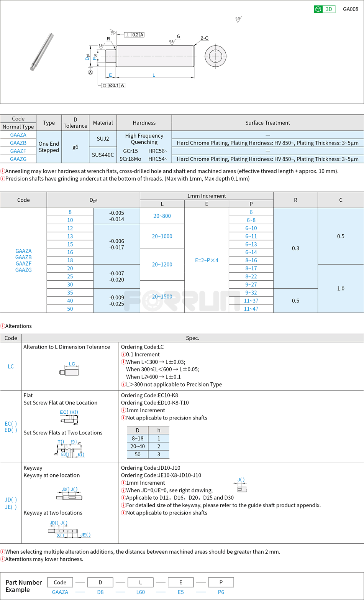Click the E5 example value
Screen dimensions: 364x602
(181, 592)
